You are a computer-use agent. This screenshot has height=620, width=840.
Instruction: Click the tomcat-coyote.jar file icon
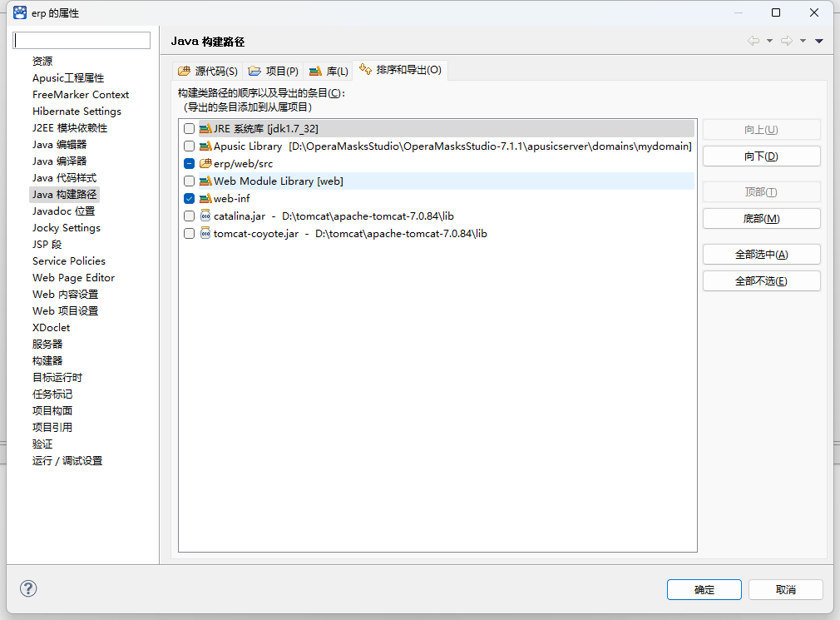pos(205,234)
